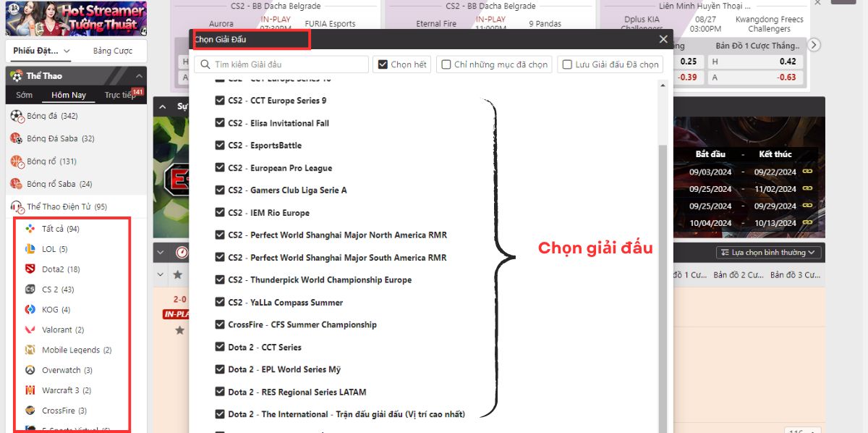
Task: Uncheck Dota 2 - CCT Series
Action: (x=220, y=348)
